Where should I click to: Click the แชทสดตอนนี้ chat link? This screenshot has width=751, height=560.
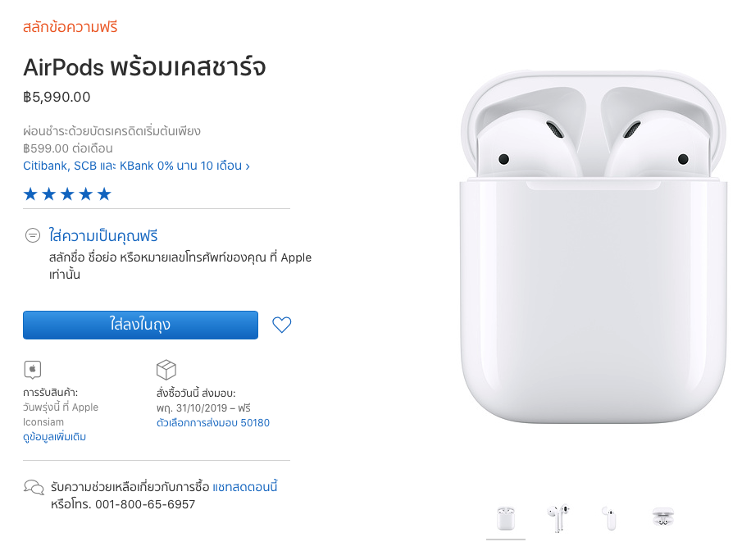click(245, 487)
